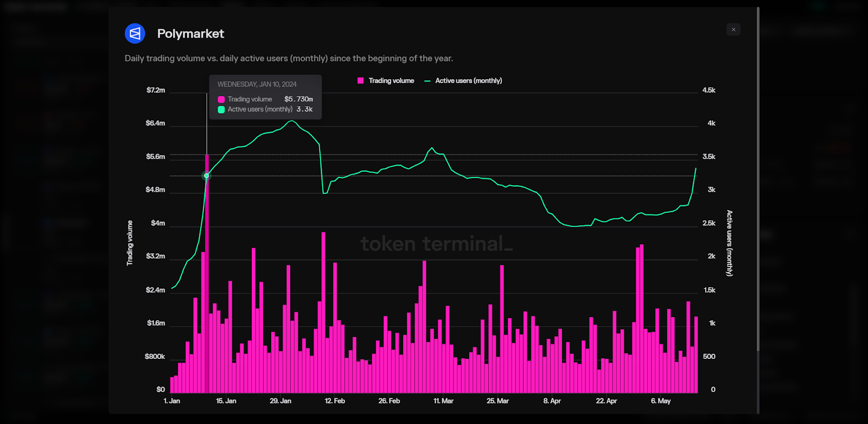Click the '4.5k' right axis label

709,90
